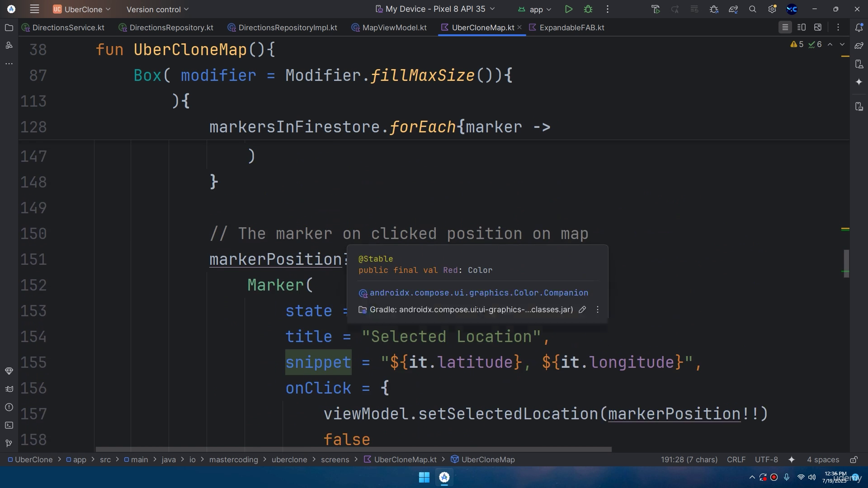868x488 pixels.
Task: Start debugging with the bug icon
Action: coord(588,9)
